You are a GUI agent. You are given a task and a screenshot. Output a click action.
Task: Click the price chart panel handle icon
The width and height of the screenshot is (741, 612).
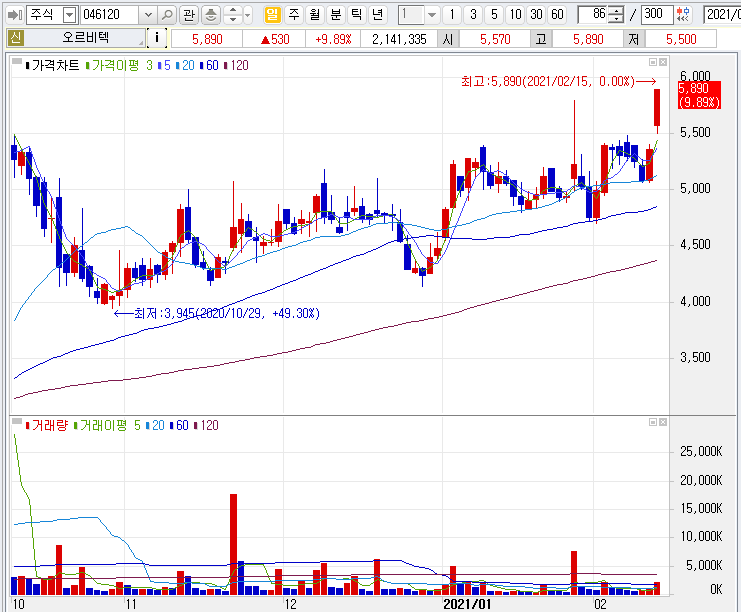pos(17,61)
